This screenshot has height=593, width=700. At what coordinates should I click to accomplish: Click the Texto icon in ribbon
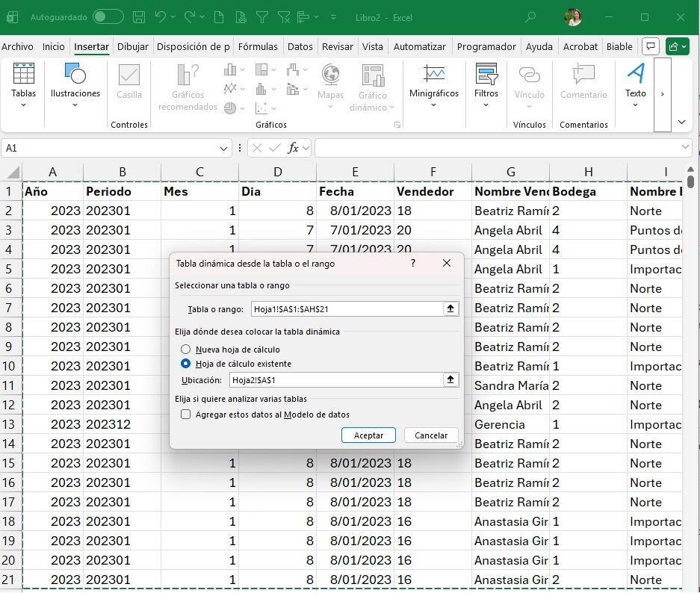coord(636,75)
